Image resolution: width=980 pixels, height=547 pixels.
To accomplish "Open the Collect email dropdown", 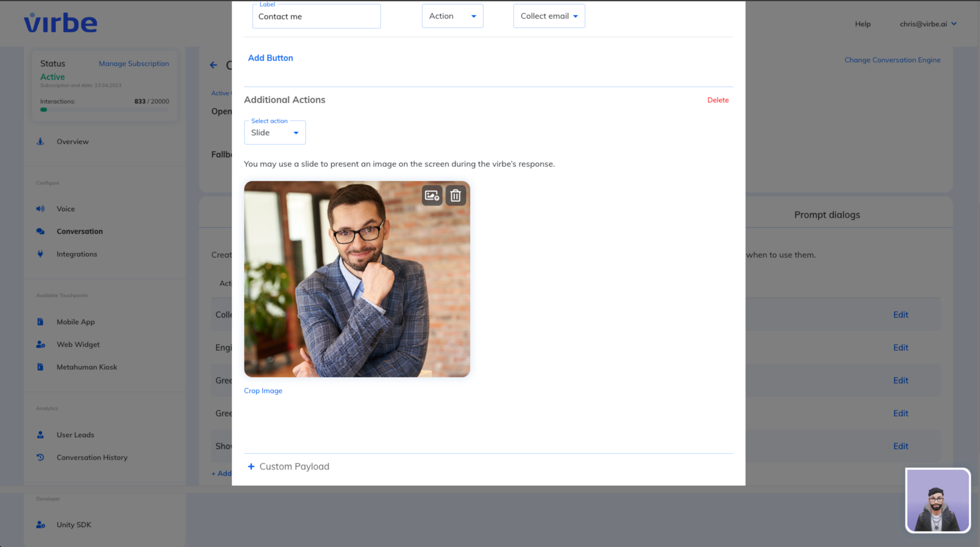I will point(549,16).
